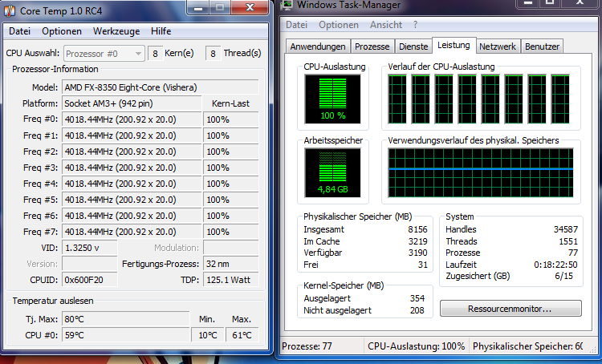
Task: Click the Core Temp title bar app icon
Action: click(x=9, y=10)
